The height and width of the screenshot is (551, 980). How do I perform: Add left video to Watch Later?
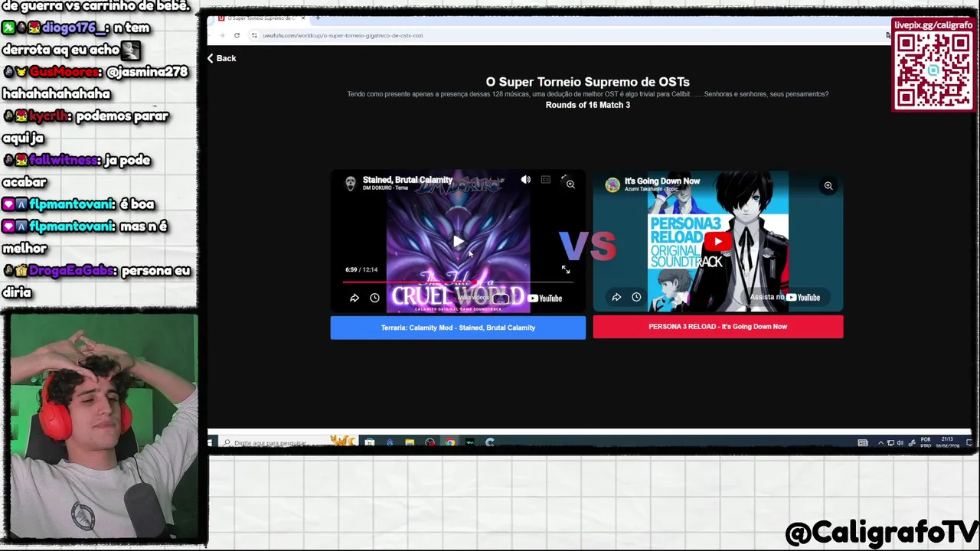(x=374, y=298)
